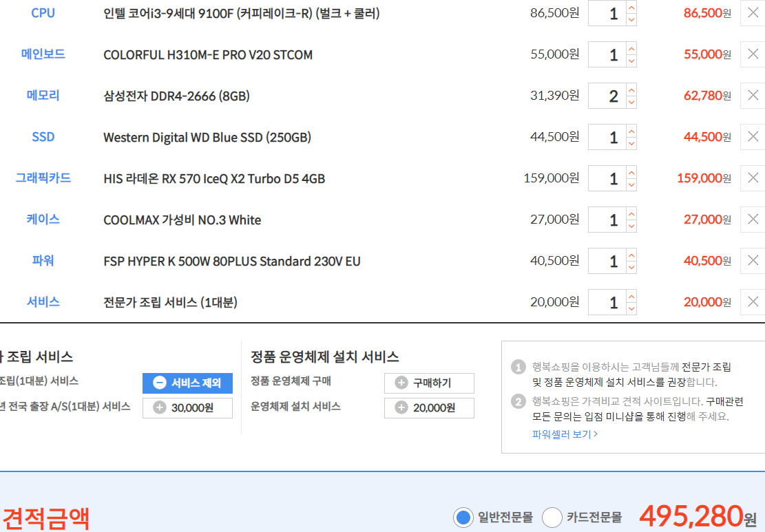Decrease 파워 quantity with down arrow
The image size is (765, 532).
point(631,267)
